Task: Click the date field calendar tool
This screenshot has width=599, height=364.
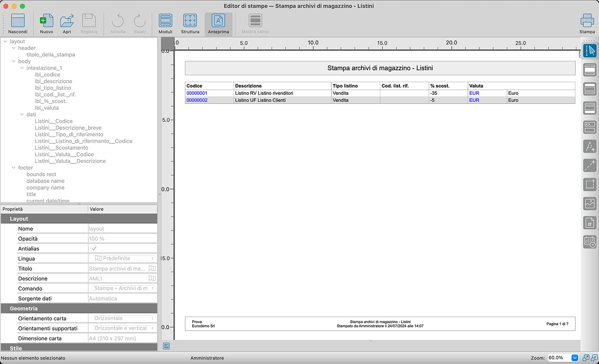Action: [590, 242]
